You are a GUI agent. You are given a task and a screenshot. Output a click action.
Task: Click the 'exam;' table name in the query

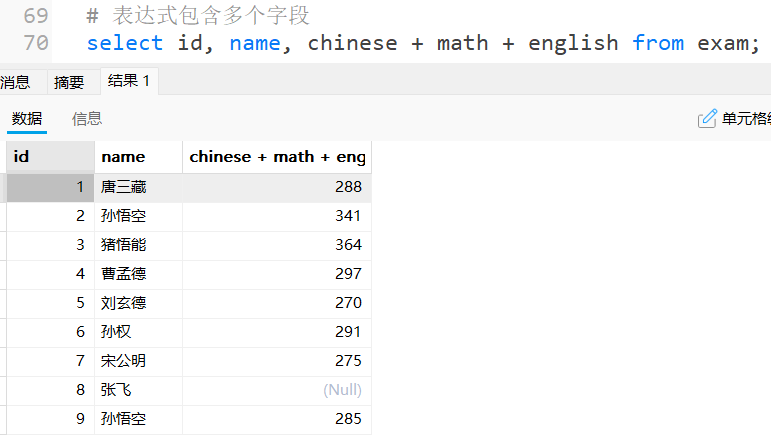click(x=729, y=43)
